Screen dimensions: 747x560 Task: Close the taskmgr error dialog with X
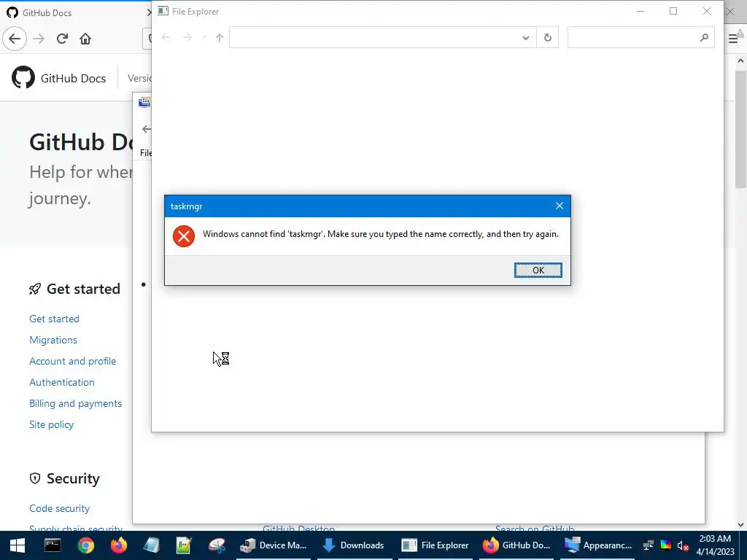(x=560, y=206)
